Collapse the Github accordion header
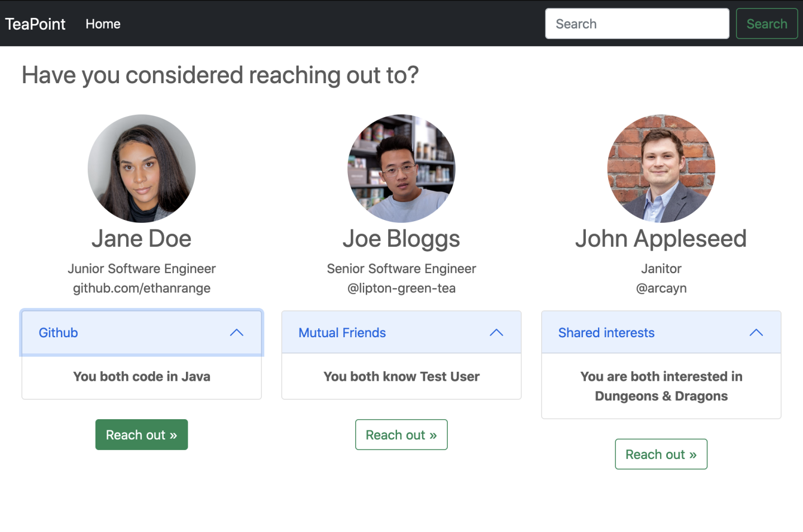Screen dimensions: 803x532 (x=142, y=333)
